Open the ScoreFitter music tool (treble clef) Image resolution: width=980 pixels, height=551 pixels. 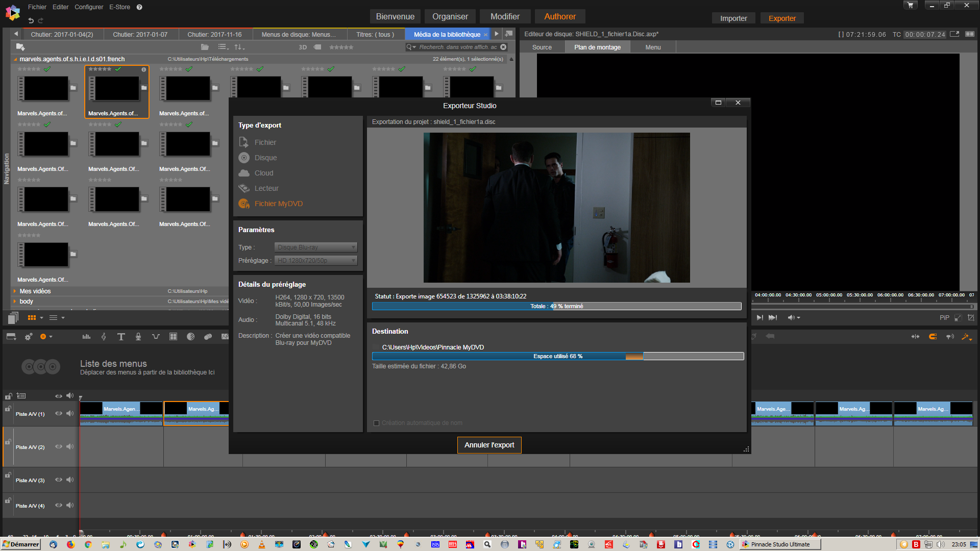(104, 337)
